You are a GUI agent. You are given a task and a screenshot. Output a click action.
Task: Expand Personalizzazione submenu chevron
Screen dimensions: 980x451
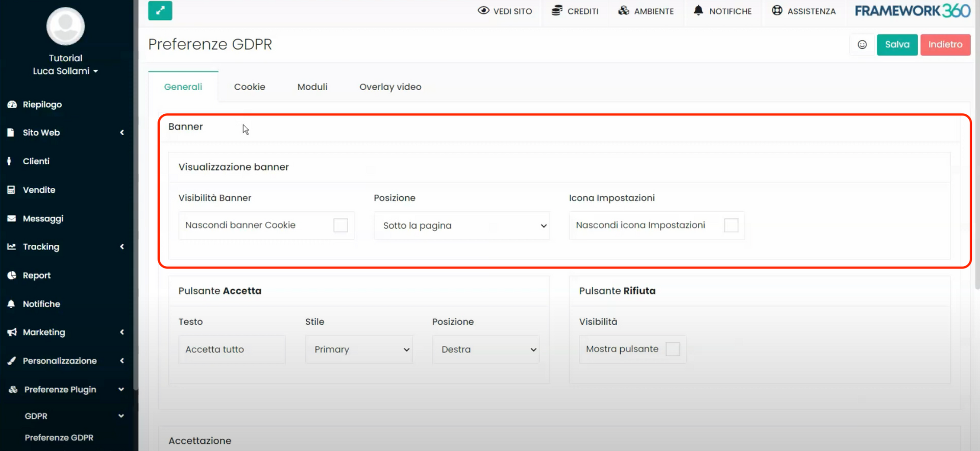point(122,361)
